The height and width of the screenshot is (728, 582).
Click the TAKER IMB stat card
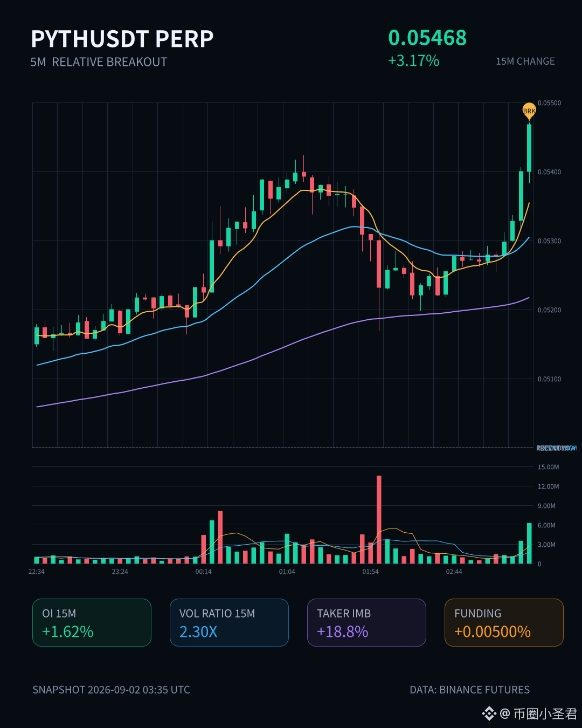click(x=366, y=622)
